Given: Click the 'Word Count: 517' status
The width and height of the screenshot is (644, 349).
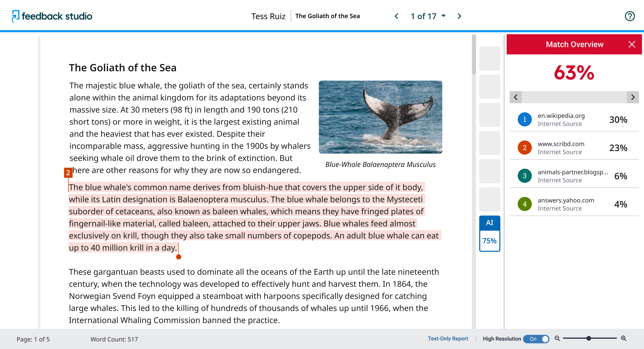Looking at the screenshot, I should 114,339.
